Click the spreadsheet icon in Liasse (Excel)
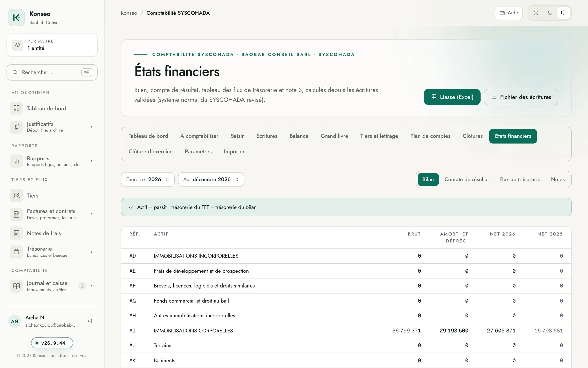 tap(434, 97)
